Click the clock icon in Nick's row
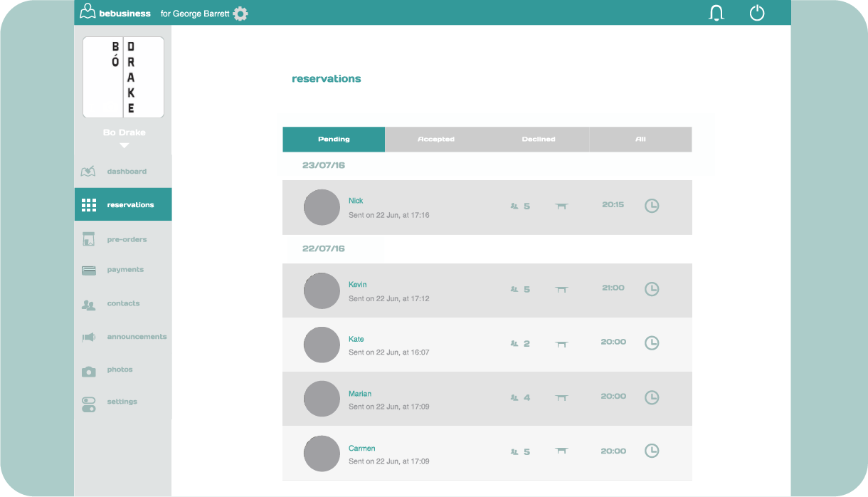Screen dimensions: 868x497 coord(652,206)
